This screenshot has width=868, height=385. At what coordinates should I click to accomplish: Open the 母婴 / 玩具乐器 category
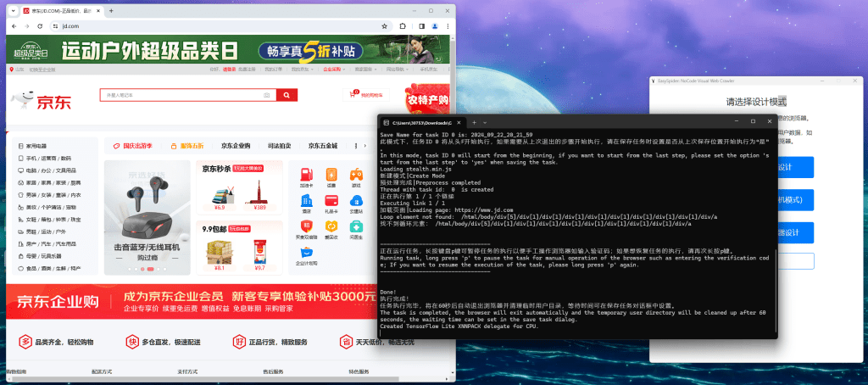(40, 256)
